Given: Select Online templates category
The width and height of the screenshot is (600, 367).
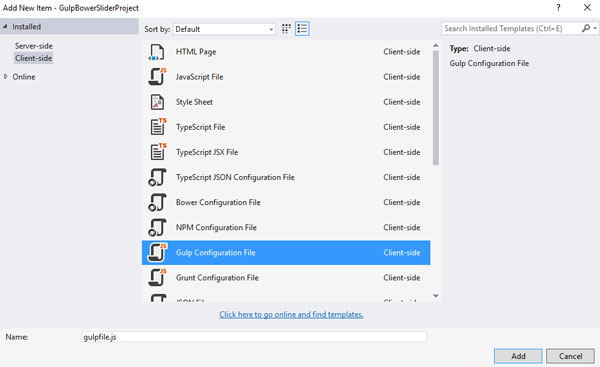Looking at the screenshot, I should pyautogui.click(x=24, y=77).
